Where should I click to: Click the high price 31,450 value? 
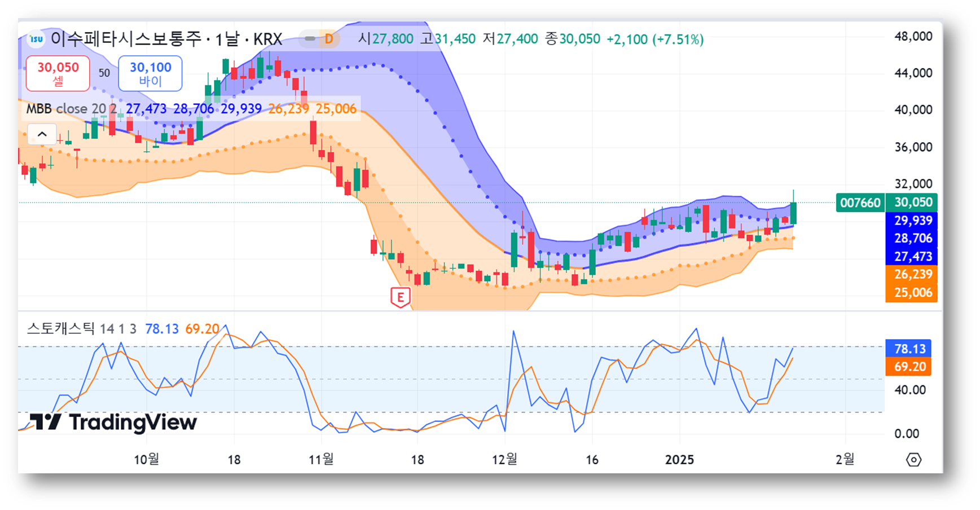click(x=455, y=39)
